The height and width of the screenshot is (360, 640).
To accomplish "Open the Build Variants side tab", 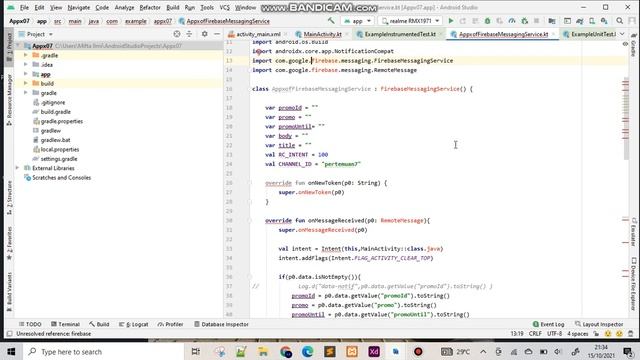I will click(9, 291).
